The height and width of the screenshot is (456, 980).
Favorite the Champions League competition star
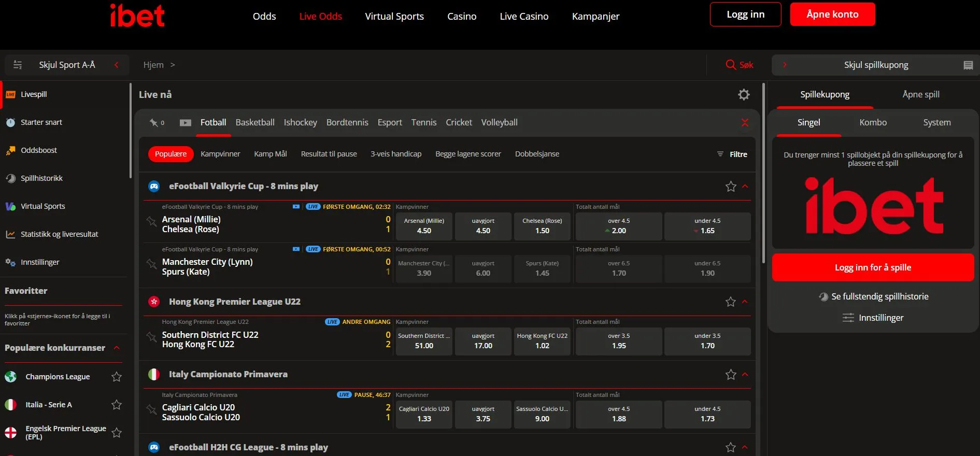[117, 377]
